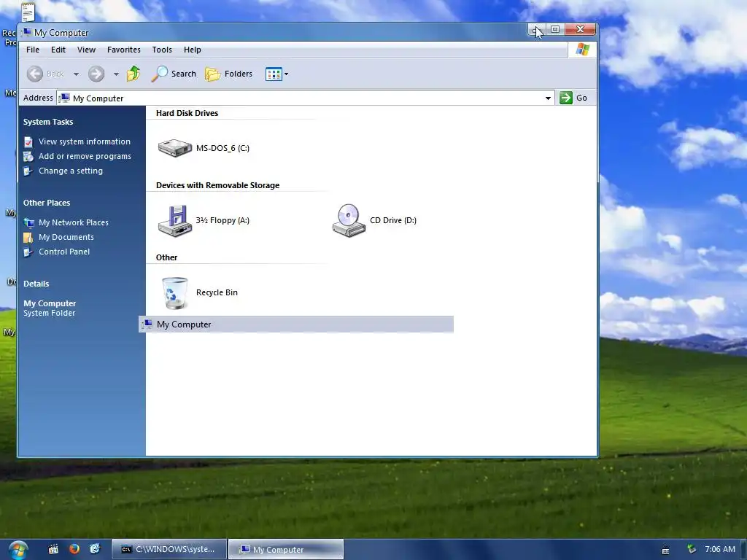The width and height of the screenshot is (747, 560).
Task: Collapse the Other Places section header
Action: tap(47, 203)
